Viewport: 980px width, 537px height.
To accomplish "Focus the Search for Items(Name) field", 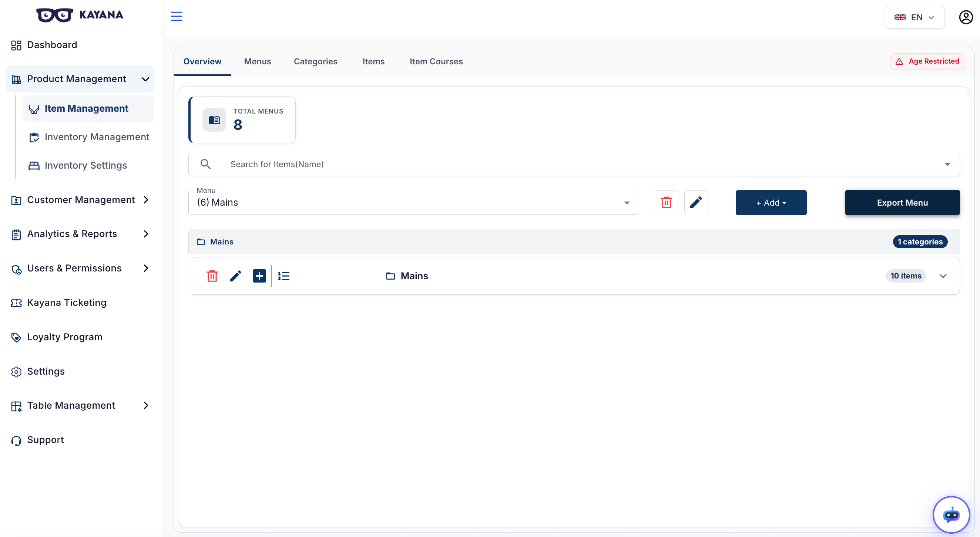I will click(574, 164).
